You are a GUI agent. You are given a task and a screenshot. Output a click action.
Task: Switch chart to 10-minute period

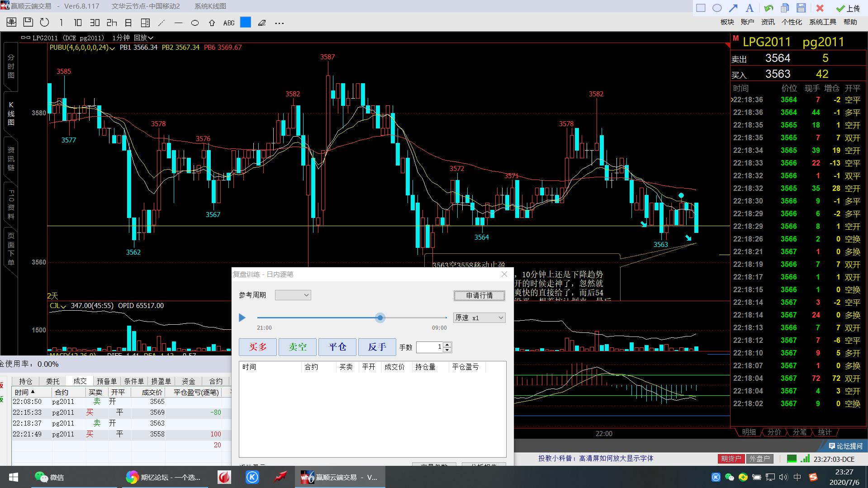coord(78,23)
